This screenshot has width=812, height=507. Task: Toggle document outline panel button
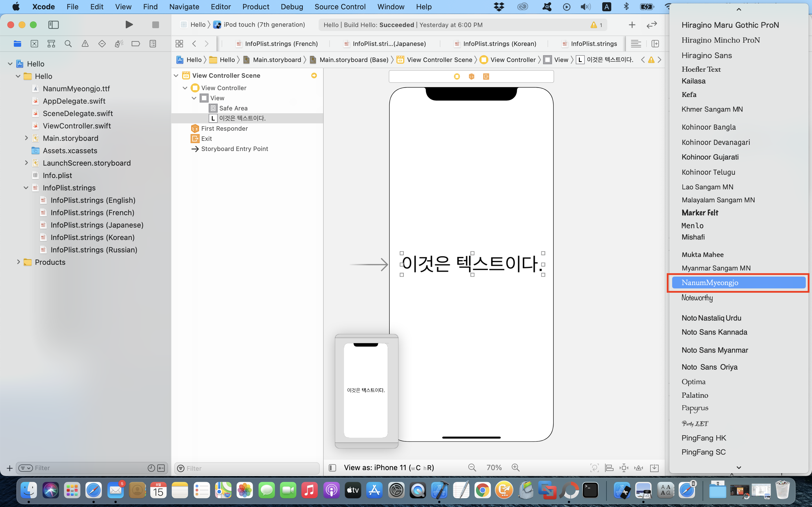point(332,468)
